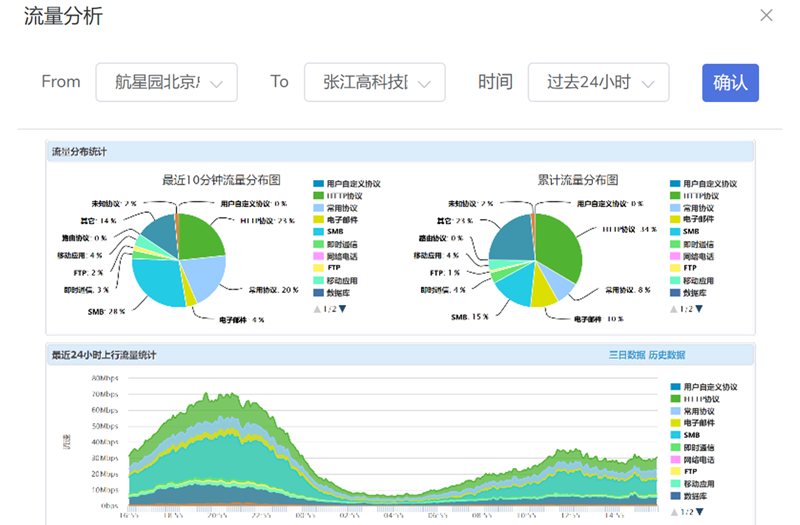The image size is (800, 525).
Task: Switch to 历史数据 view
Action: pos(667,355)
